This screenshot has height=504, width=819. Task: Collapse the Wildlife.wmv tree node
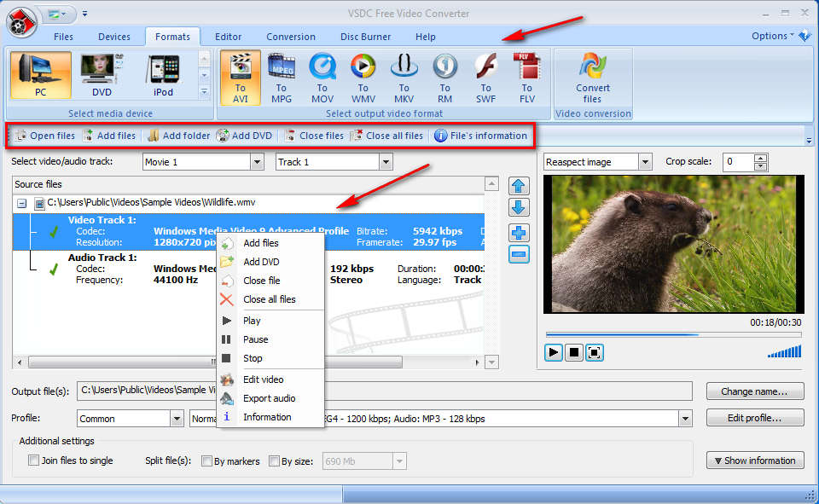tap(22, 203)
